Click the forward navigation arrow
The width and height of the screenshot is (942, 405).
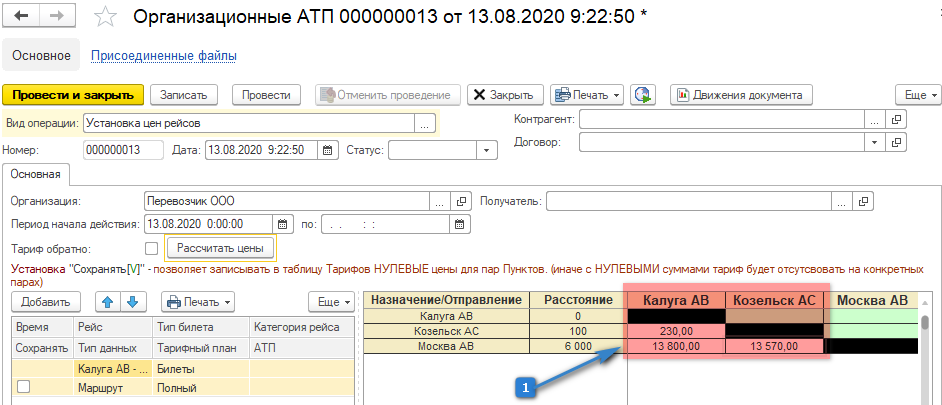pos(56,18)
